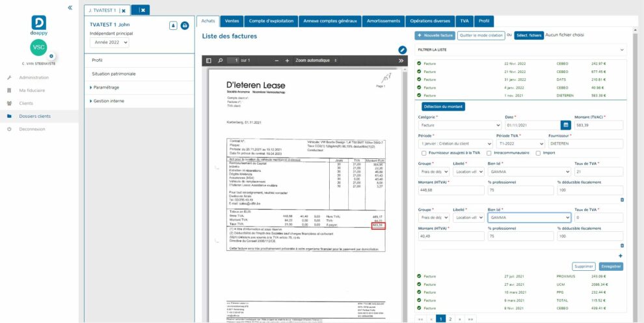Open the Année 2022 dropdown
Screen dimensions: 644x323
(x=110, y=42)
